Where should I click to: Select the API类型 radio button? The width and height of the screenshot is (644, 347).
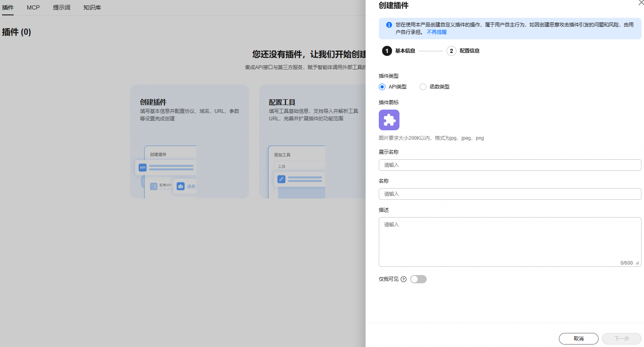tap(382, 87)
